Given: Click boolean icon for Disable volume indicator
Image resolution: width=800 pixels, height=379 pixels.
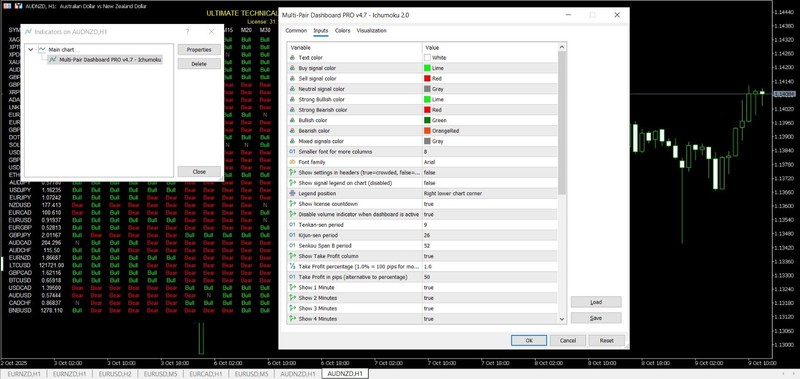Looking at the screenshot, I should 292,214.
